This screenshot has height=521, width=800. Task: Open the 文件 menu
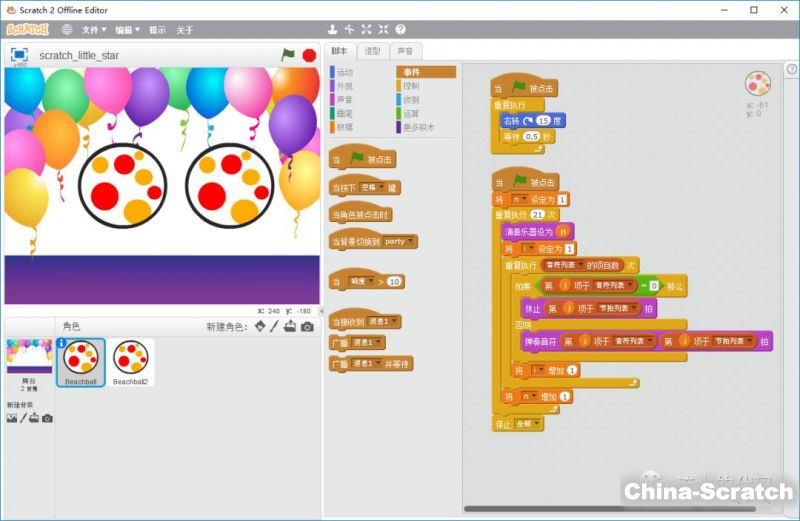tap(95, 30)
